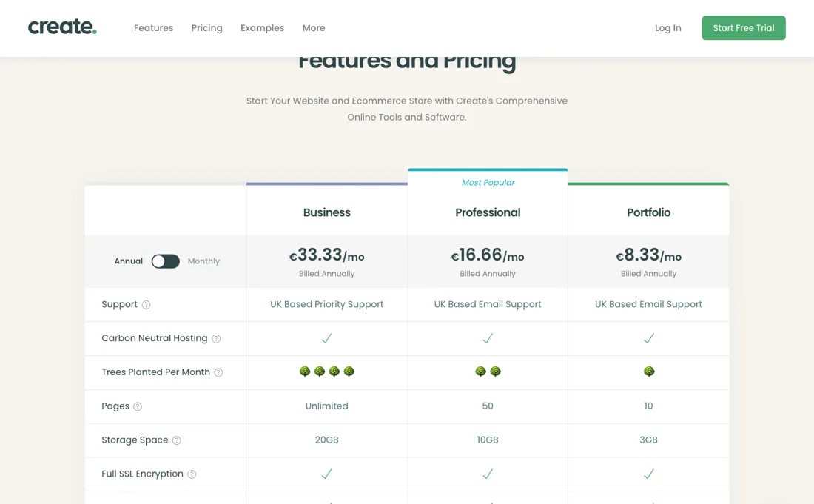
Task: Click the 10GB storage value
Action: [488, 440]
